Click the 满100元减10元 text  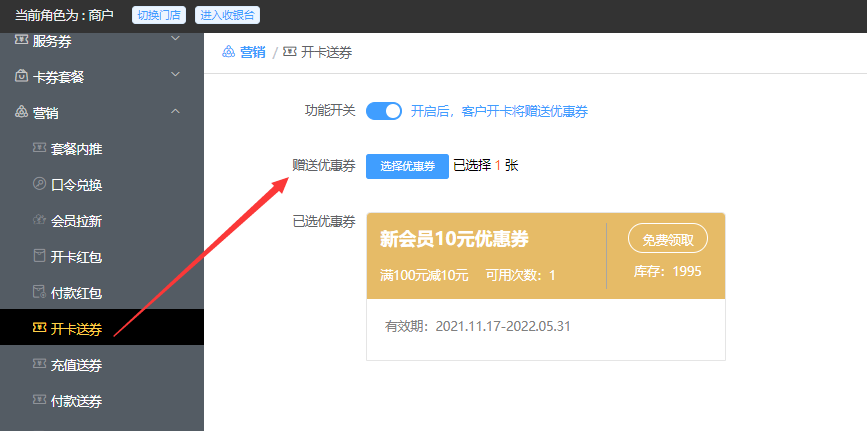(424, 275)
